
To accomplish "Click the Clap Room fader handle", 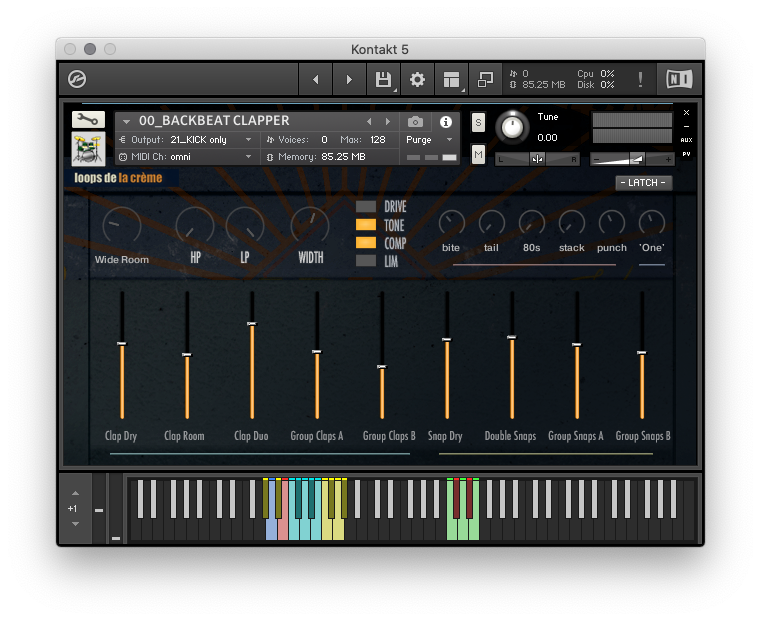I will pos(187,355).
